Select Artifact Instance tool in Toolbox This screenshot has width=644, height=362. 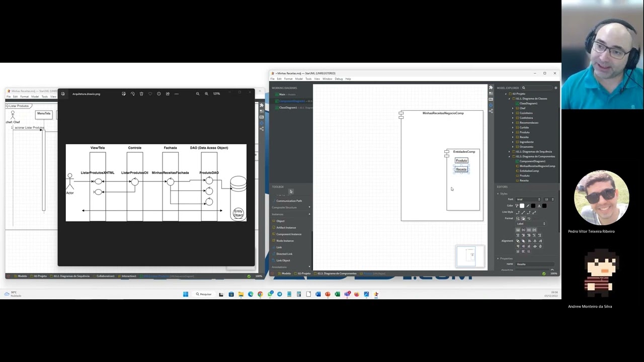pyautogui.click(x=286, y=227)
